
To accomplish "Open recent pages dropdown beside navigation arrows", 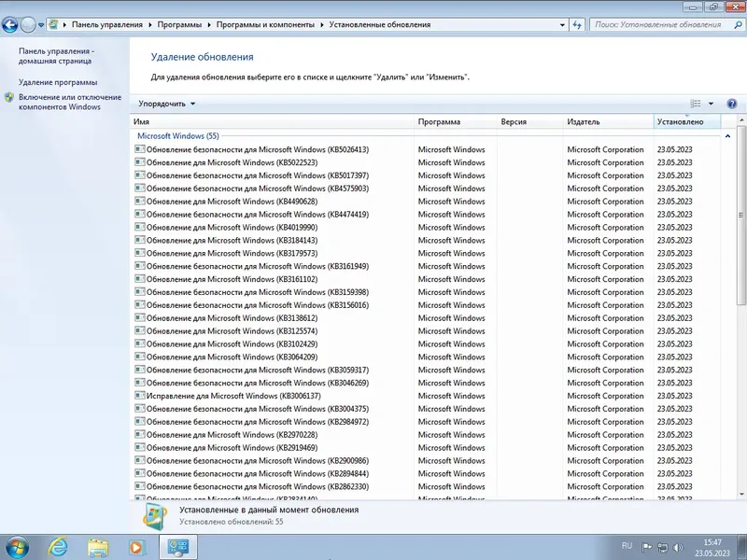I will (41, 25).
